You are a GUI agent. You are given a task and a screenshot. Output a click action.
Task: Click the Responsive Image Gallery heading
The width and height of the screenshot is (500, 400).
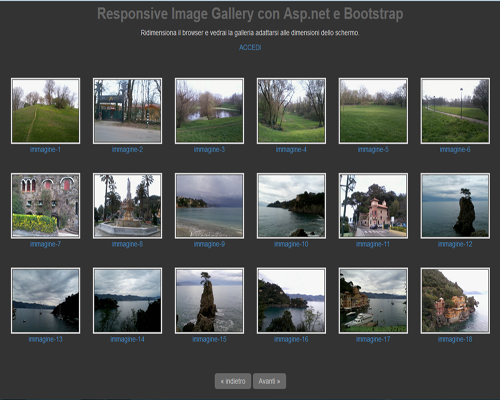250,14
